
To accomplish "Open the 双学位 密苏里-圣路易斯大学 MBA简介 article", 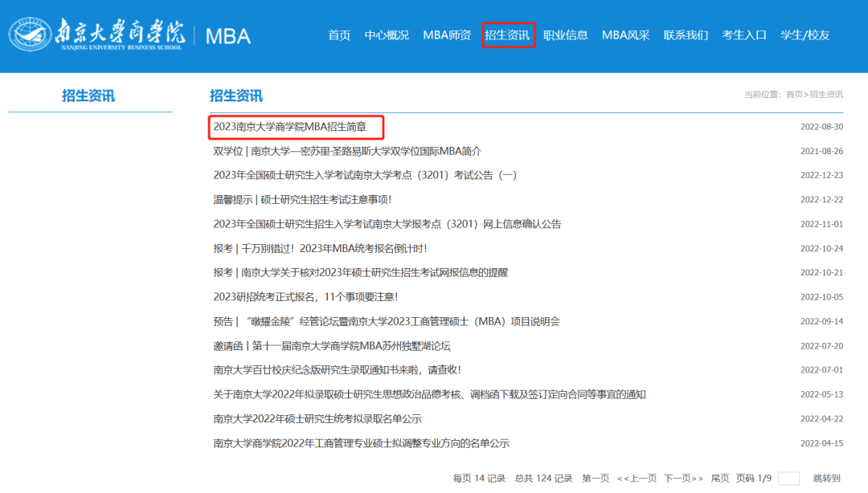I will pyautogui.click(x=347, y=151).
